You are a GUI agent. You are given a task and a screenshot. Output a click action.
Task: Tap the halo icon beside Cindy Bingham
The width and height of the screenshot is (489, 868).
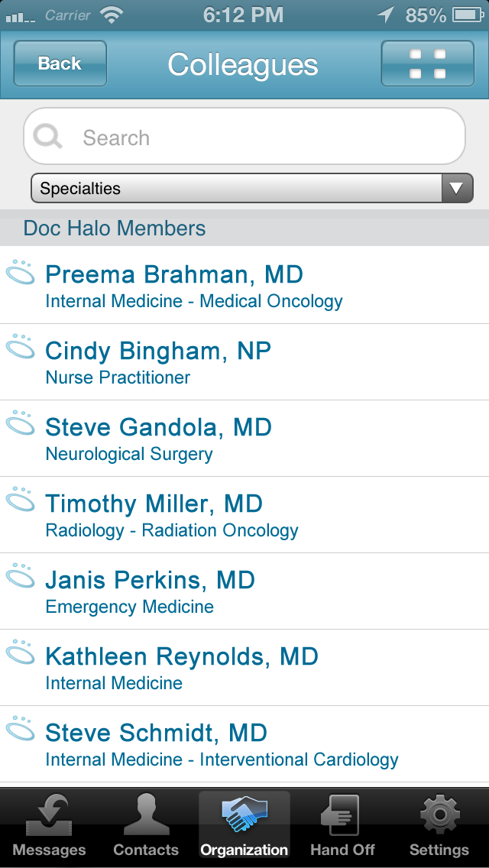tap(21, 348)
